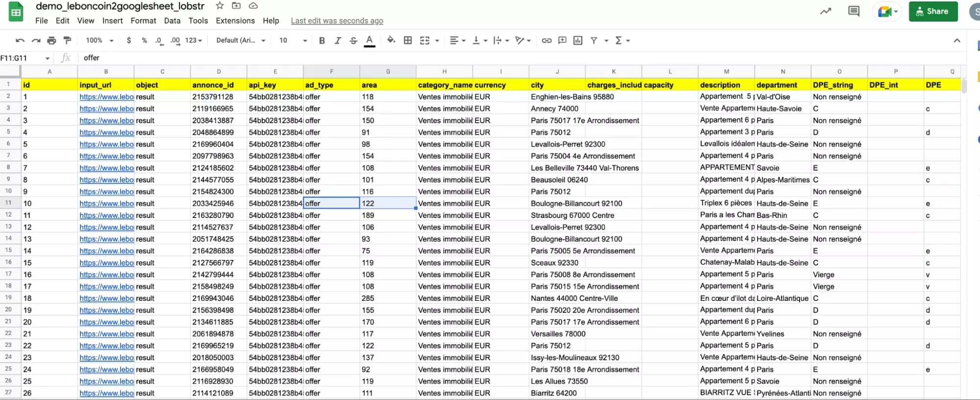Toggle strikethrough formatting

tap(353, 41)
